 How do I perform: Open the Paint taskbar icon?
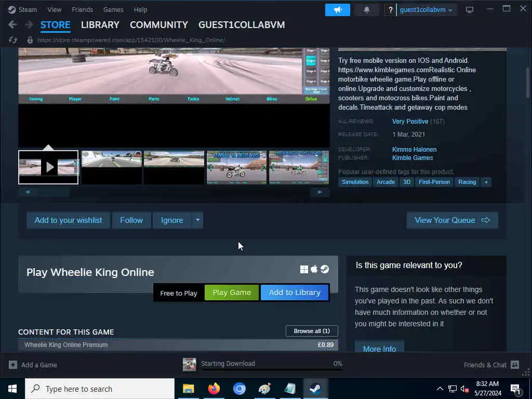(x=264, y=389)
